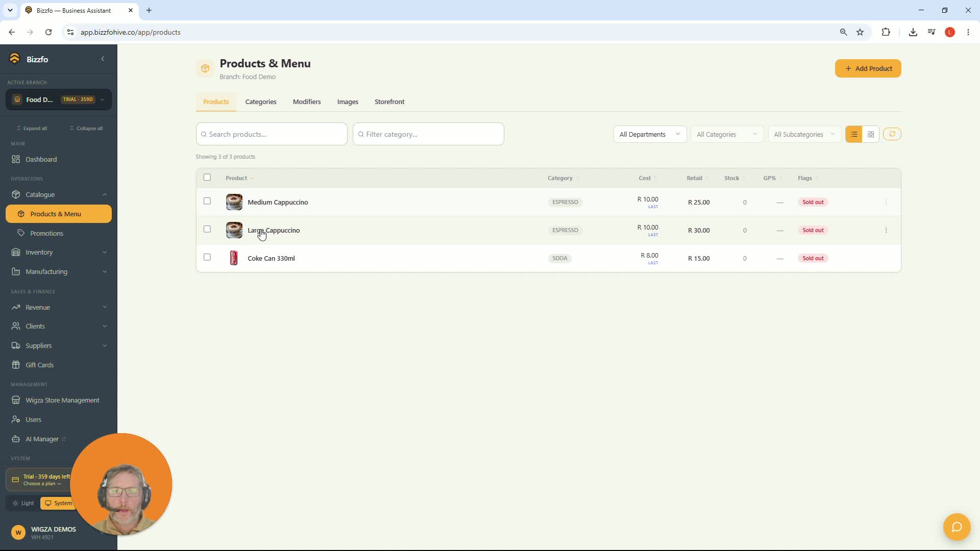Image resolution: width=980 pixels, height=551 pixels.
Task: Expand the Inventory sidebar section
Action: [59, 252]
